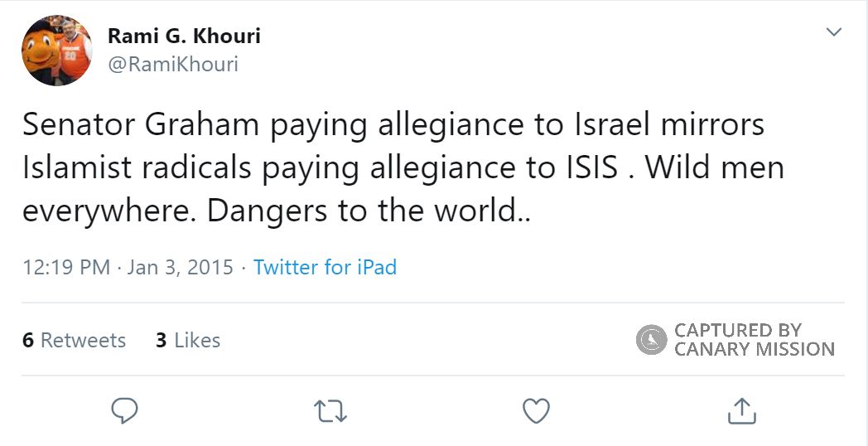Image resolution: width=868 pixels, height=446 pixels.
Task: Retweet using the retweet arrows icon
Action: (x=330, y=412)
